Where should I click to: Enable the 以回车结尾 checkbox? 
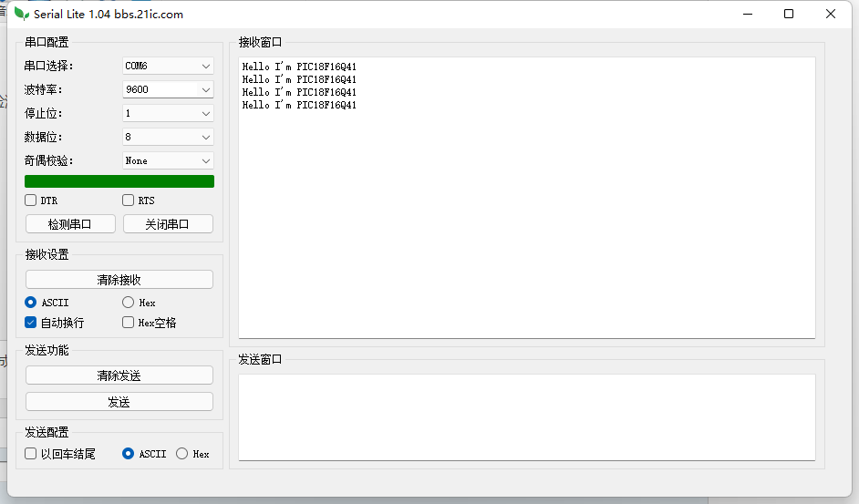tap(31, 454)
